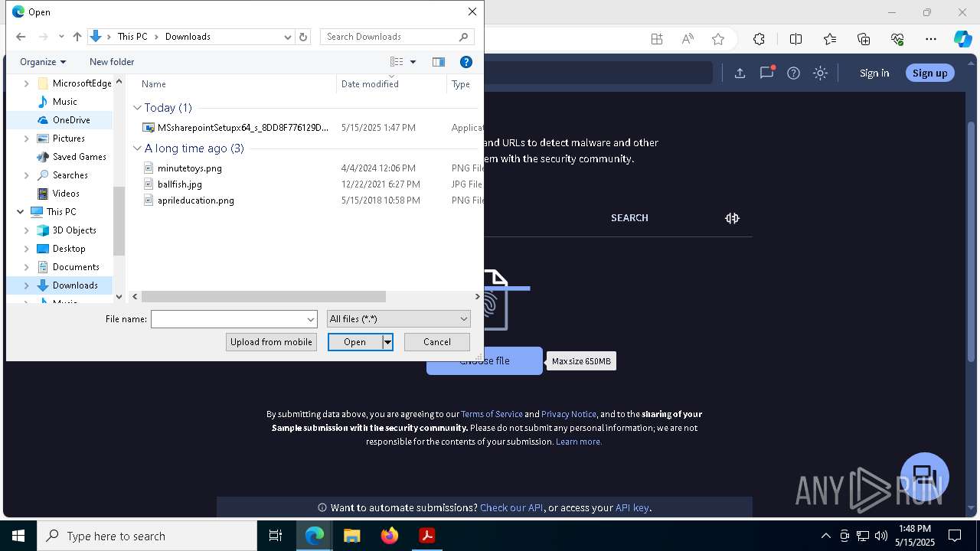Open the Organize menu
The width and height of the screenshot is (980, 551).
pyautogui.click(x=43, y=62)
